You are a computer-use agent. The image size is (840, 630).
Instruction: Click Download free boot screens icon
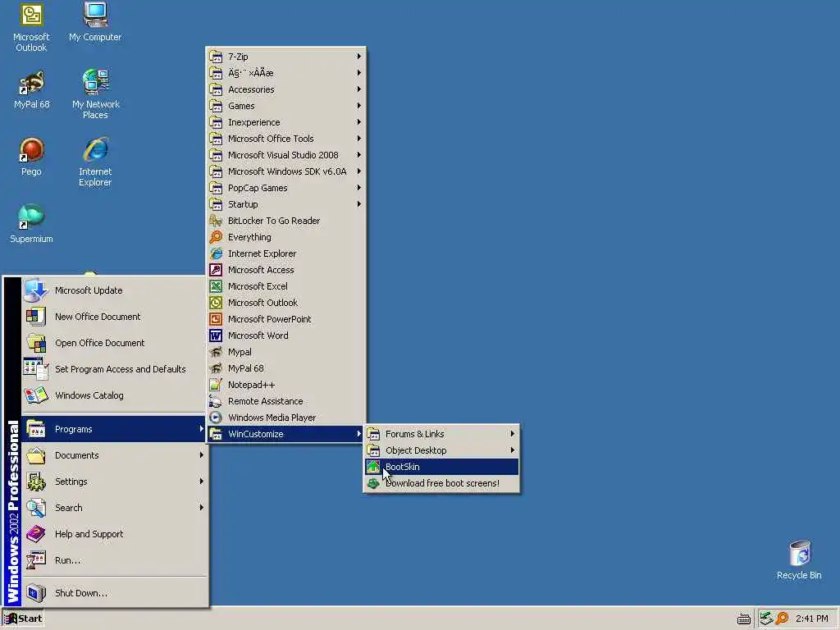pyautogui.click(x=373, y=483)
